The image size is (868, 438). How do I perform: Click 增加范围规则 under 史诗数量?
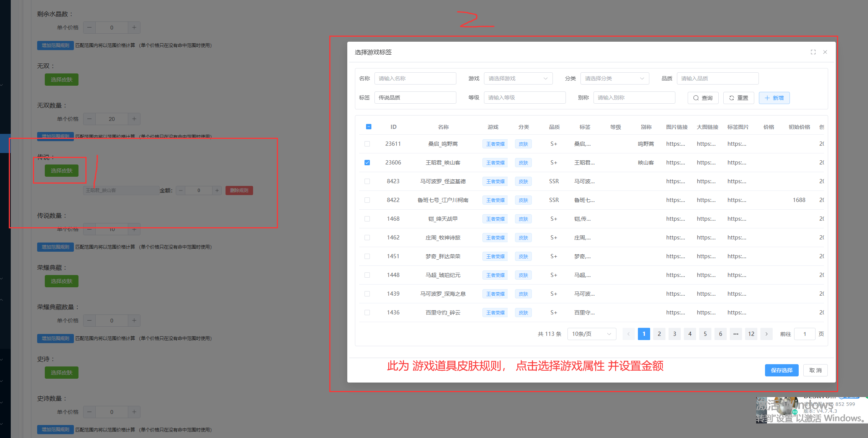(x=56, y=430)
